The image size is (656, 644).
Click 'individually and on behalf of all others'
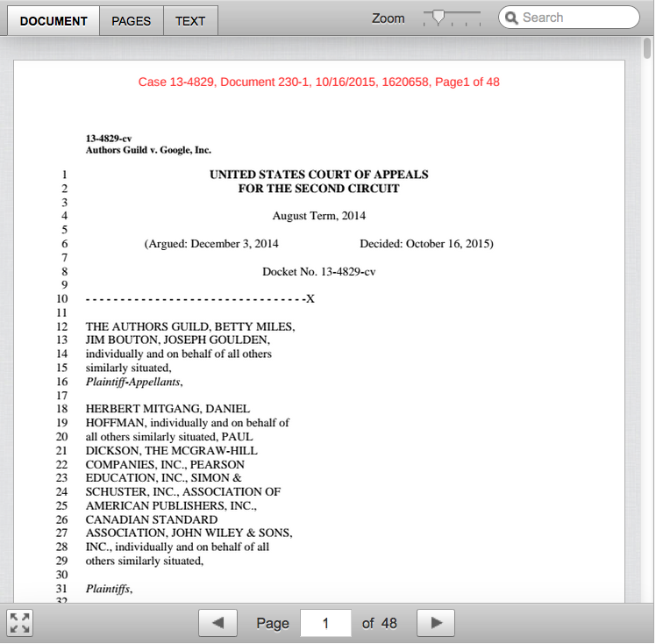179,354
